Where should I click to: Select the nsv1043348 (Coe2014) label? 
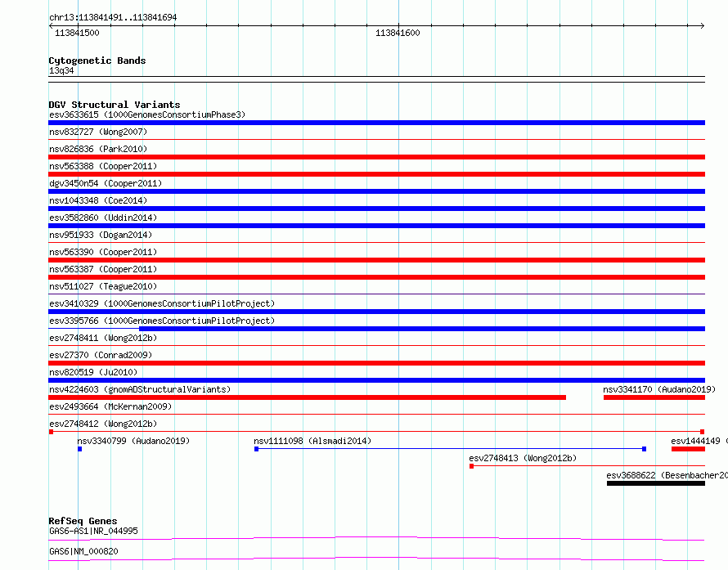point(98,200)
